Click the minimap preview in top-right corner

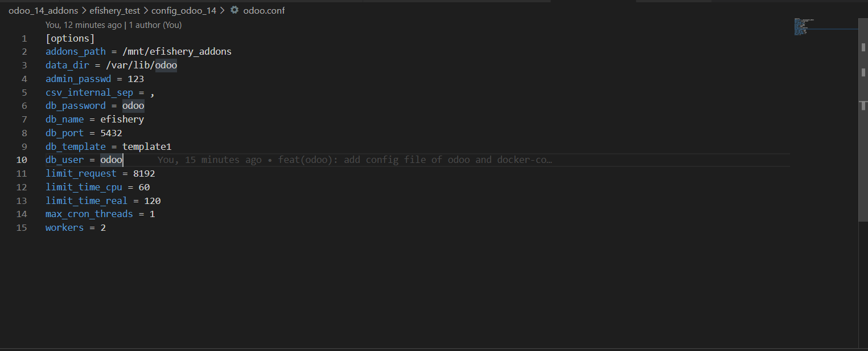point(804,26)
